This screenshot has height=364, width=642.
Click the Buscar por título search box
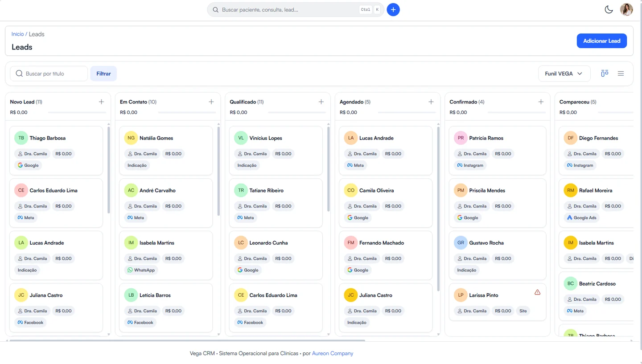(49, 74)
